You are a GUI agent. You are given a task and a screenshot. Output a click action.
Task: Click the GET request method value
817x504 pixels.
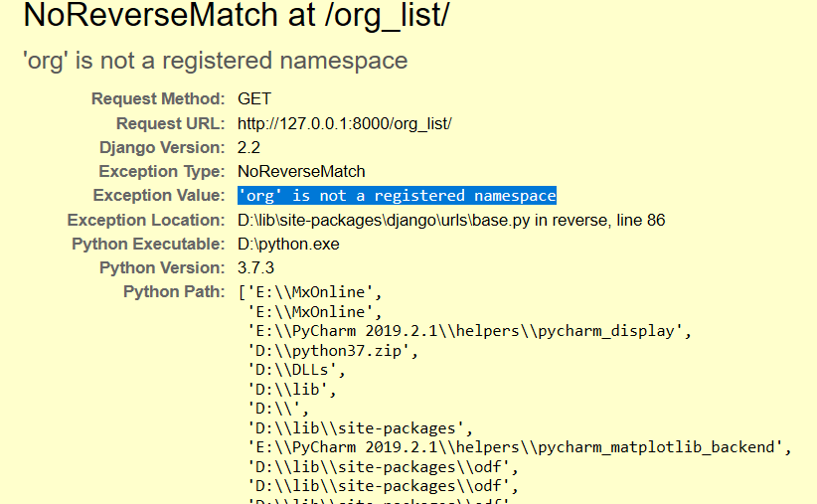(x=254, y=99)
